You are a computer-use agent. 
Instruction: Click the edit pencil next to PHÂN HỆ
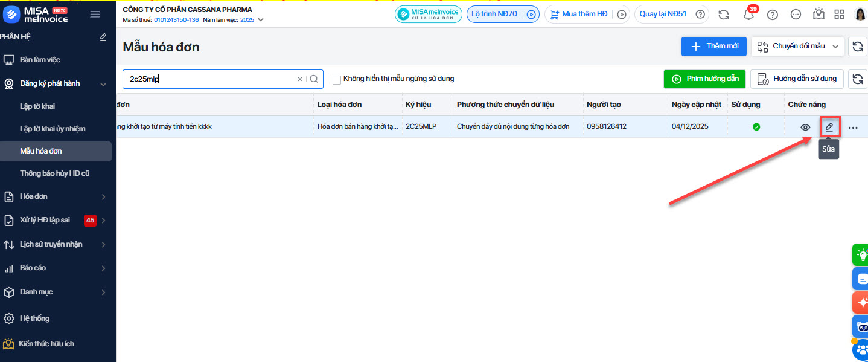click(103, 37)
